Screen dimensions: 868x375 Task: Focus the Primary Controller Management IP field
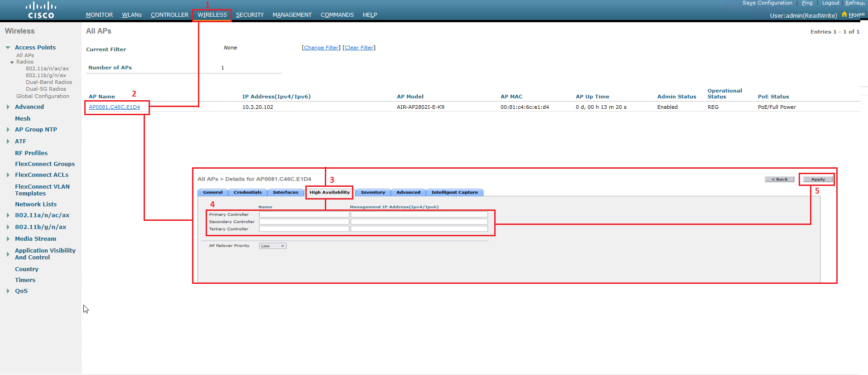point(419,214)
